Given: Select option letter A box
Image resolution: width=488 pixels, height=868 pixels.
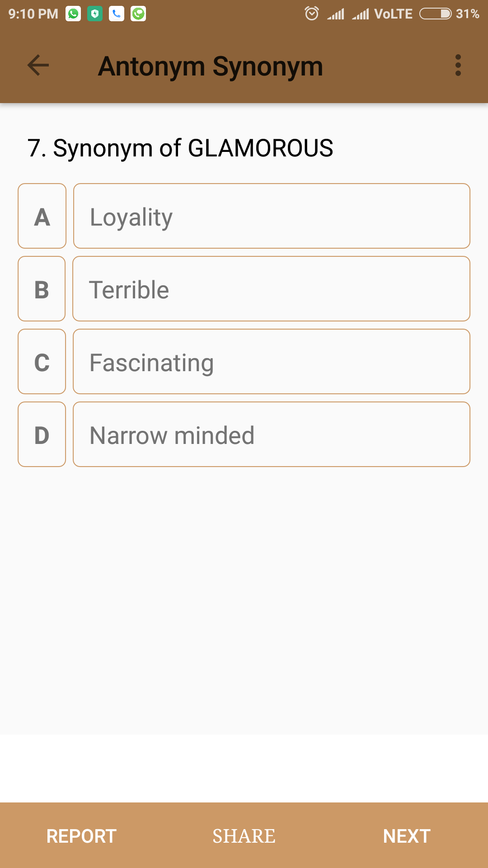Looking at the screenshot, I should [x=42, y=216].
